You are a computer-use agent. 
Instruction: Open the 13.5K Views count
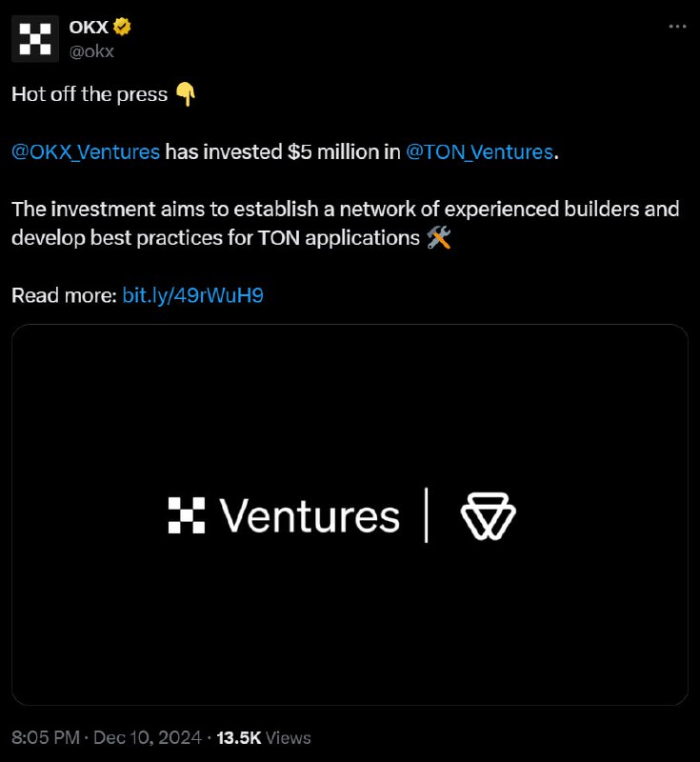click(264, 737)
